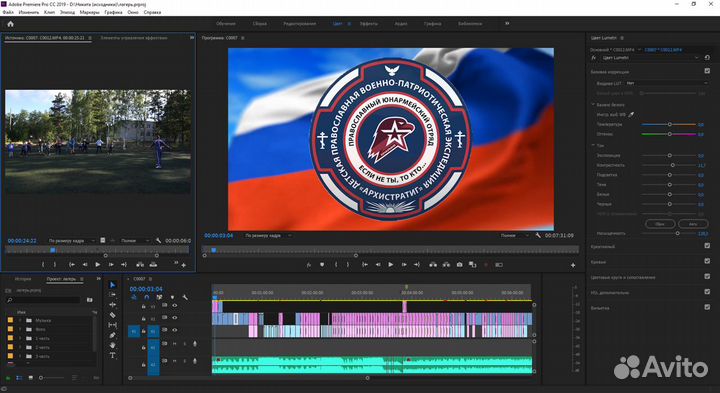Screen dimensions: 720x393
Task: Select the Pen tool
Action: click(x=112, y=335)
